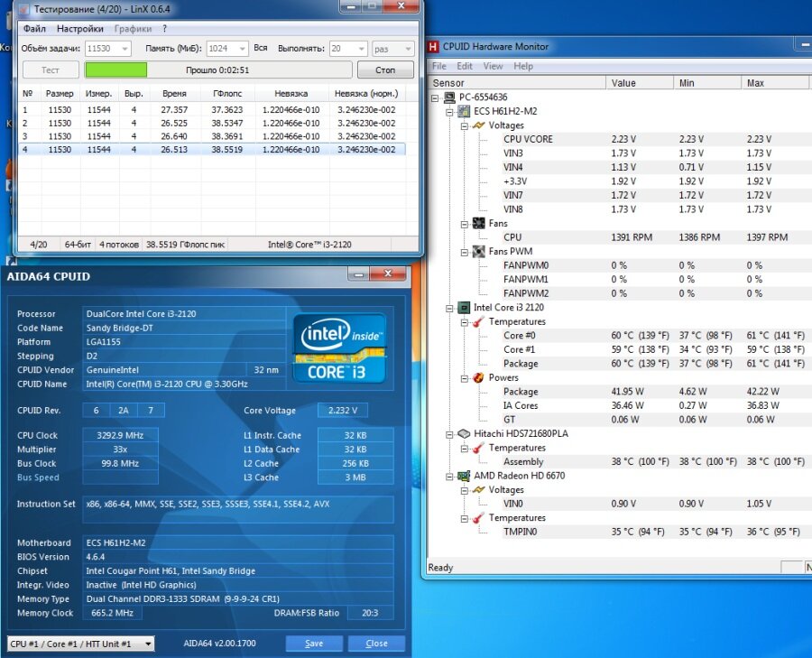Image resolution: width=812 pixels, height=658 pixels.
Task: Click the Intel Core i3 logo in AIDA64
Action: pos(340,348)
